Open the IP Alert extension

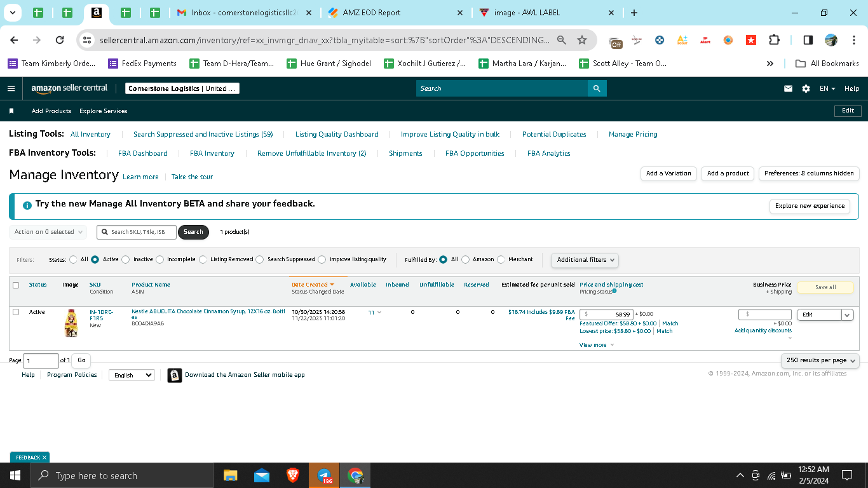coord(705,40)
